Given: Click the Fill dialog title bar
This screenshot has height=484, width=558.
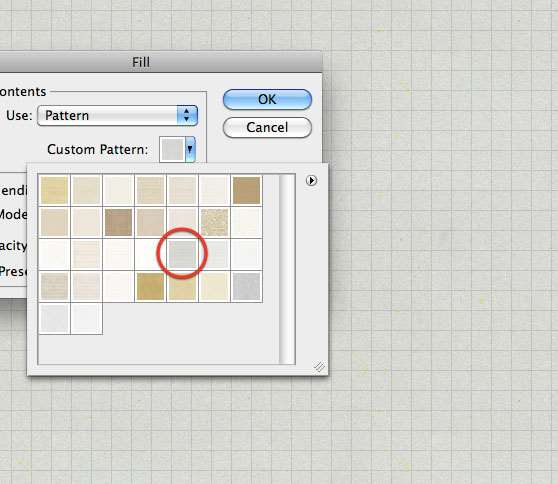Looking at the screenshot, I should 161,62.
